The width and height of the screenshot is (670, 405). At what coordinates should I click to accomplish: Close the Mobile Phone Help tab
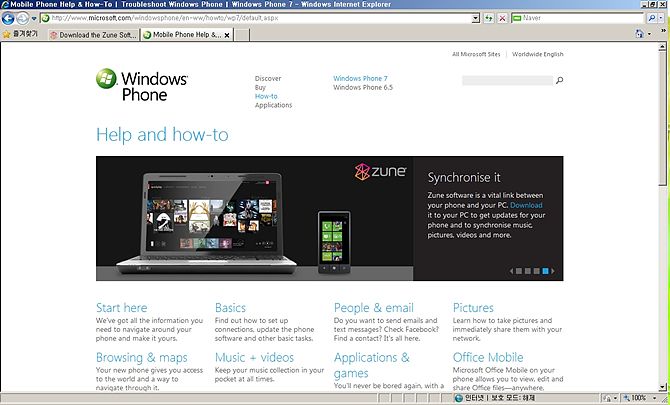[227, 35]
